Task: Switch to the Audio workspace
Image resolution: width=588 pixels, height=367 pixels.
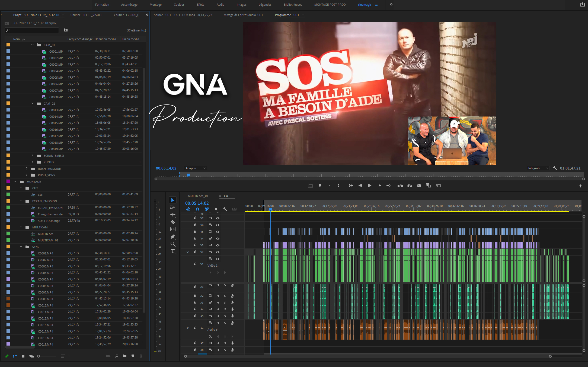Action: tap(220, 5)
